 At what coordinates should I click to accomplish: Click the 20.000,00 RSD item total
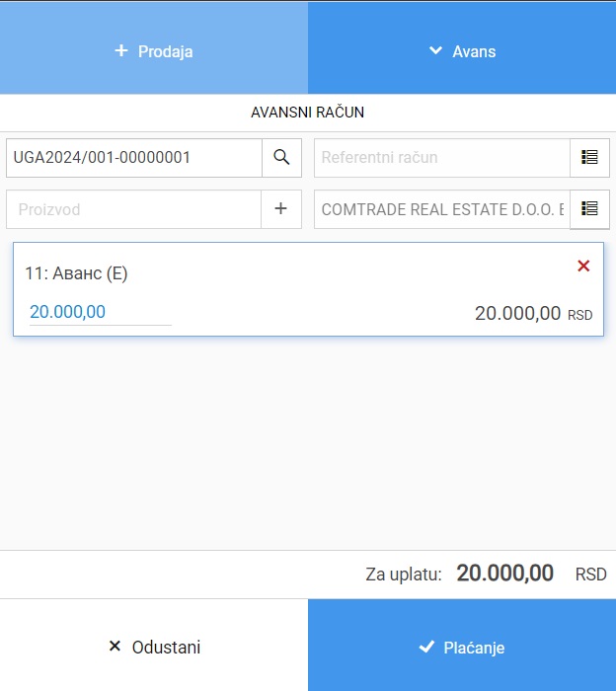point(534,314)
